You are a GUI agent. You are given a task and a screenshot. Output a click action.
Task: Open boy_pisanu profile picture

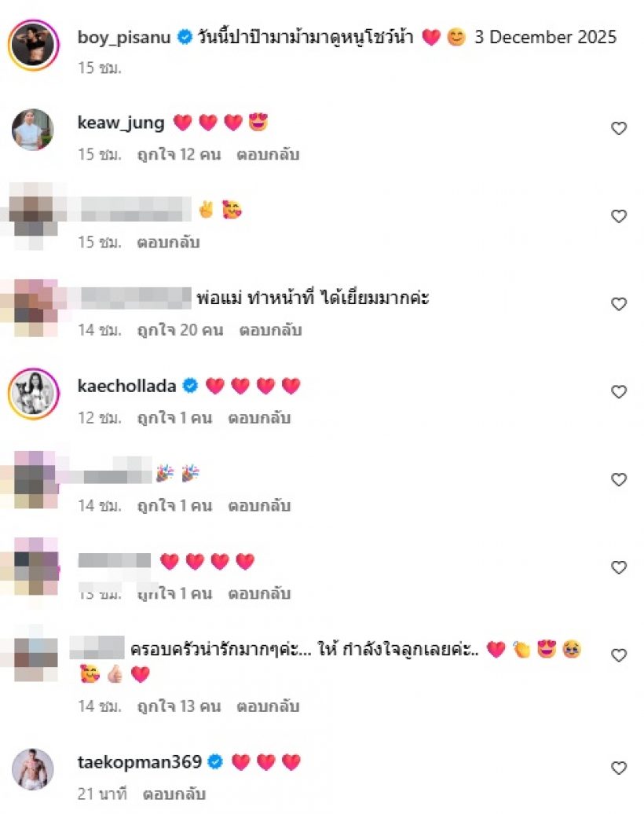[x=33, y=45]
